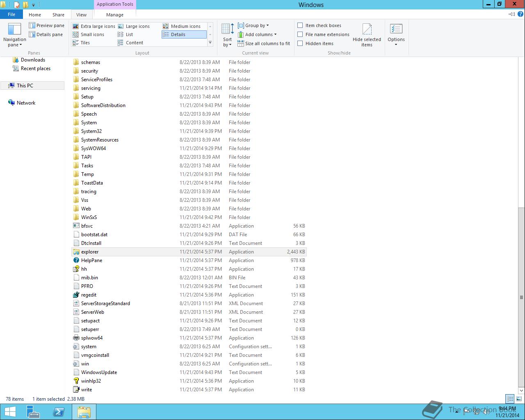Select the win configuration settings icon
Viewport: 525px width, 420px height.
[x=76, y=364]
